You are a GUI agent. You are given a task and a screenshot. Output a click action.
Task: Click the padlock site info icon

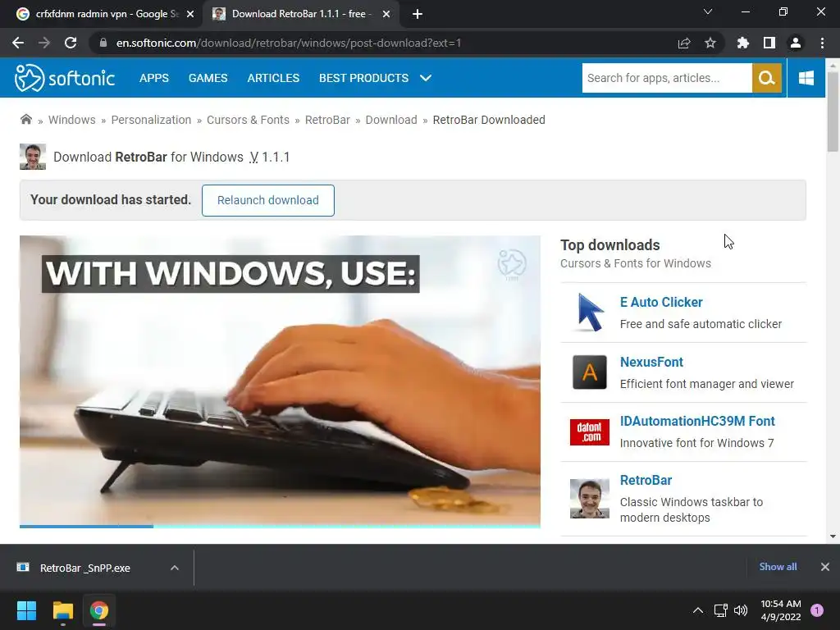point(103,43)
